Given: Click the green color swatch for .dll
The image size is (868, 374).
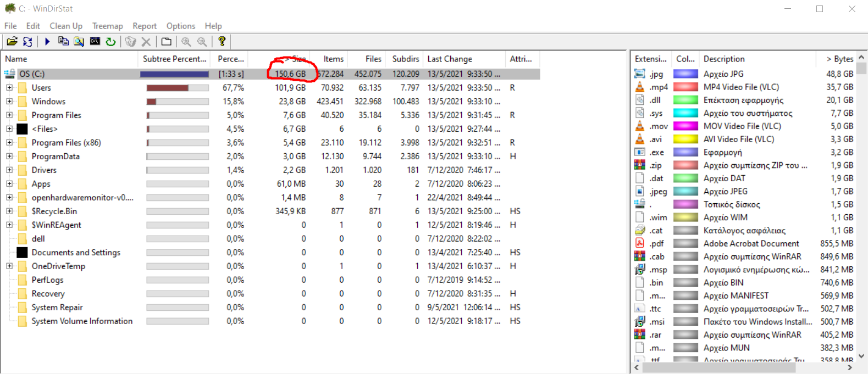Looking at the screenshot, I should 685,100.
